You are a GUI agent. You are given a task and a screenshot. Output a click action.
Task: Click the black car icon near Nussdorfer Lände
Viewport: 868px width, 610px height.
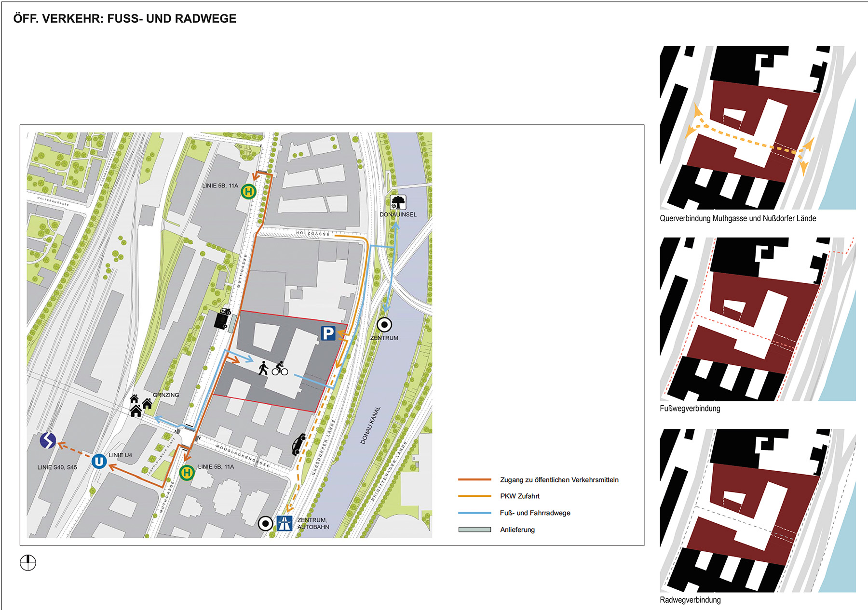point(299,444)
